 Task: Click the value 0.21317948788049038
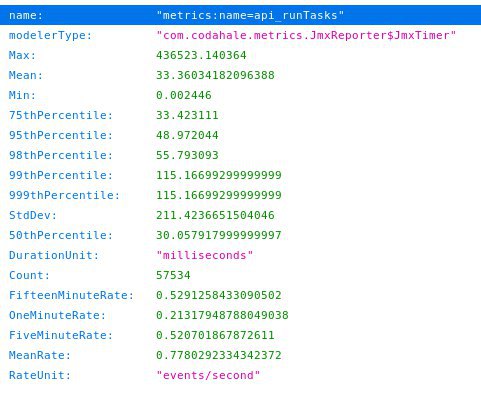coord(222,315)
